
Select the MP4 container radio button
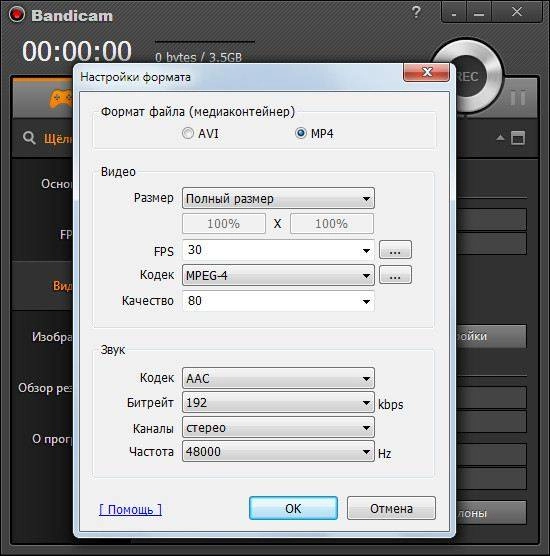301,133
